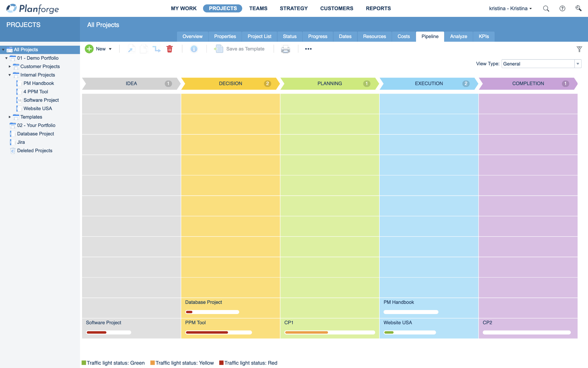The height and width of the screenshot is (368, 588).
Task: Click the red delete trash icon
Action: pos(169,49)
